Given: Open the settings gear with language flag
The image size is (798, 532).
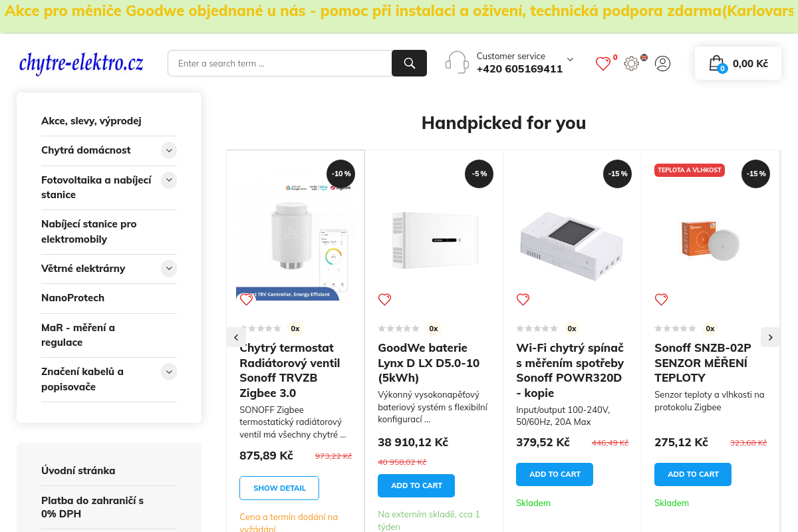Looking at the screenshot, I should point(632,63).
